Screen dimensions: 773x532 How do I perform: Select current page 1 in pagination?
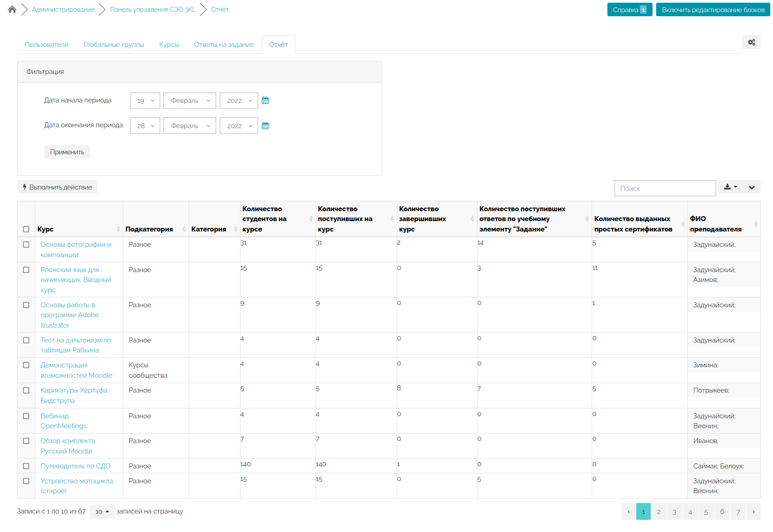pyautogui.click(x=643, y=512)
